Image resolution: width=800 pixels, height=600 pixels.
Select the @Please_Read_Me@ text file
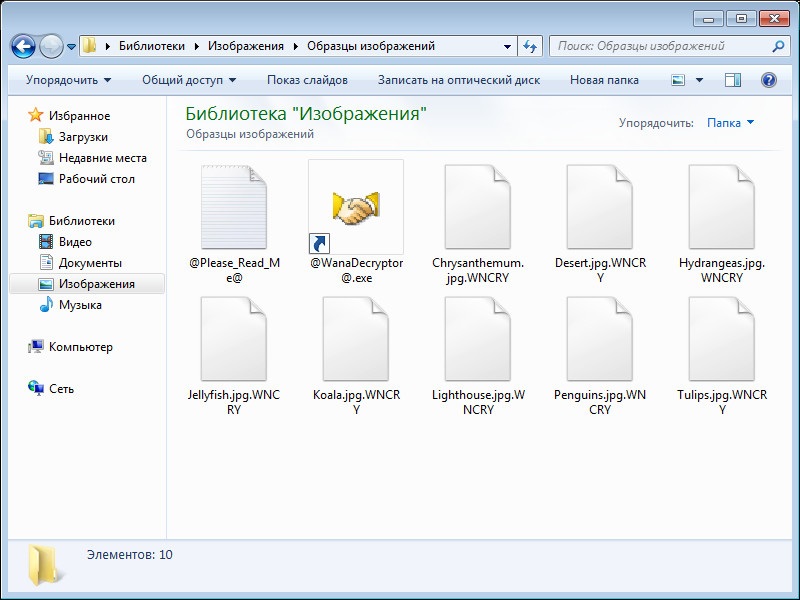(233, 208)
